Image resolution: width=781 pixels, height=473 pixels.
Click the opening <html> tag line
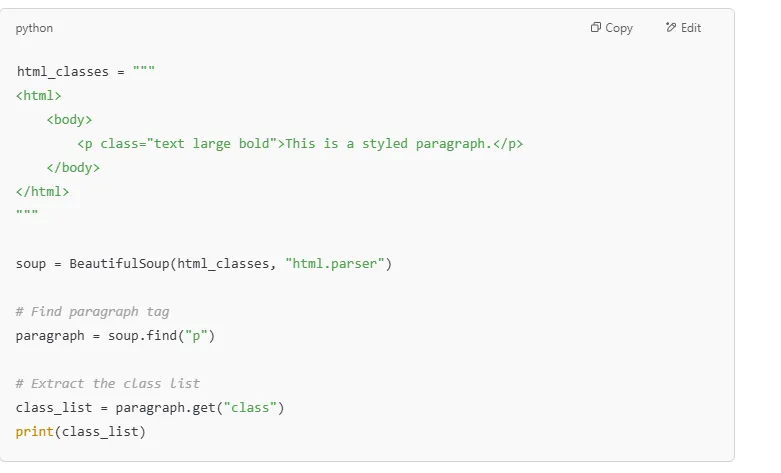click(x=39, y=96)
